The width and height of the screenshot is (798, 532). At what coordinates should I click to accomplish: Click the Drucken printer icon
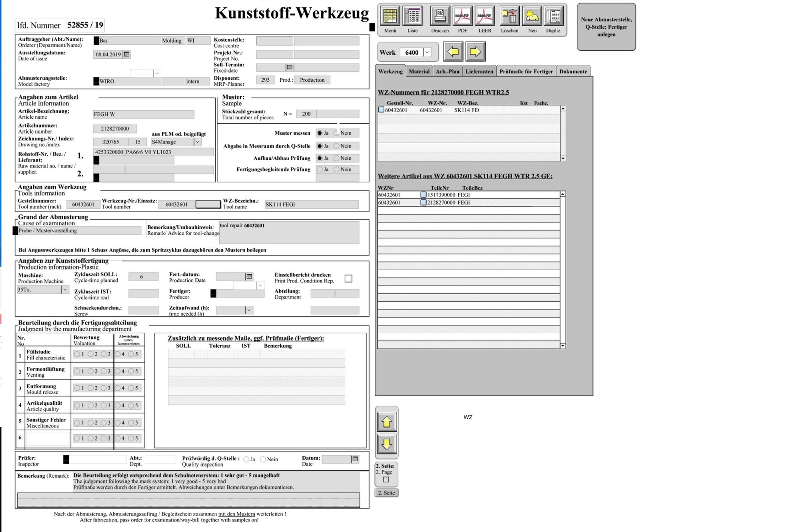point(440,16)
